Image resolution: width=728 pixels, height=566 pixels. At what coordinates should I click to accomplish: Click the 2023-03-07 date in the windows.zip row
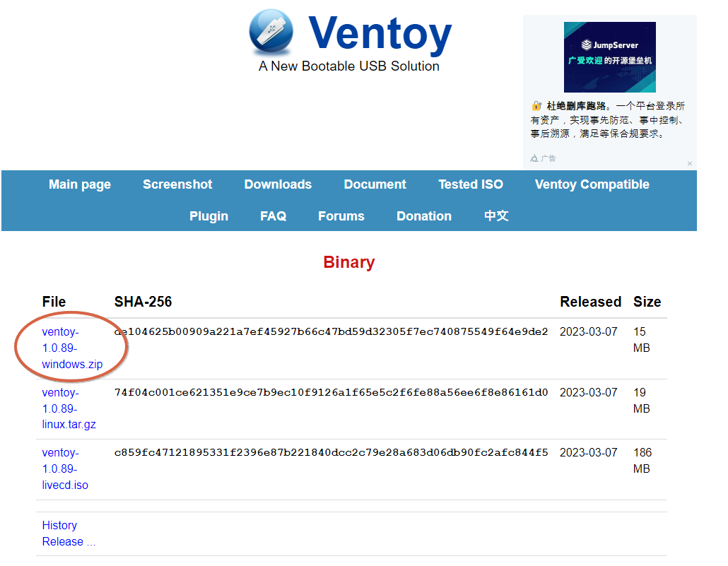588,331
